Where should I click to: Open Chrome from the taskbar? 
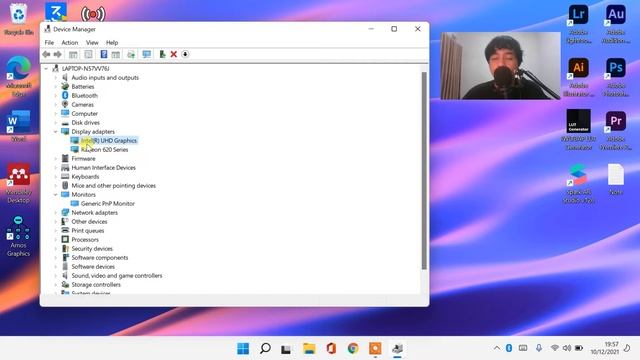(353, 349)
